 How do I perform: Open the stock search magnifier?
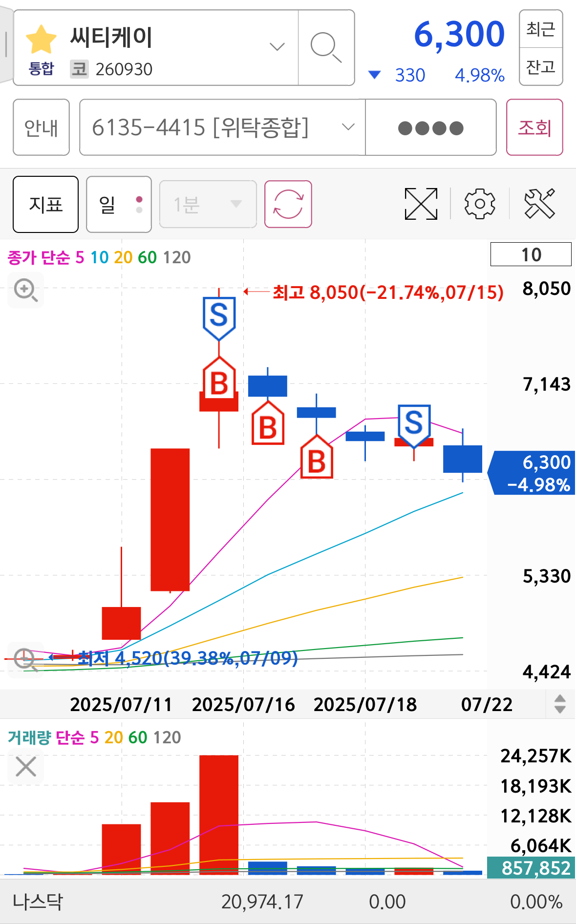326,47
